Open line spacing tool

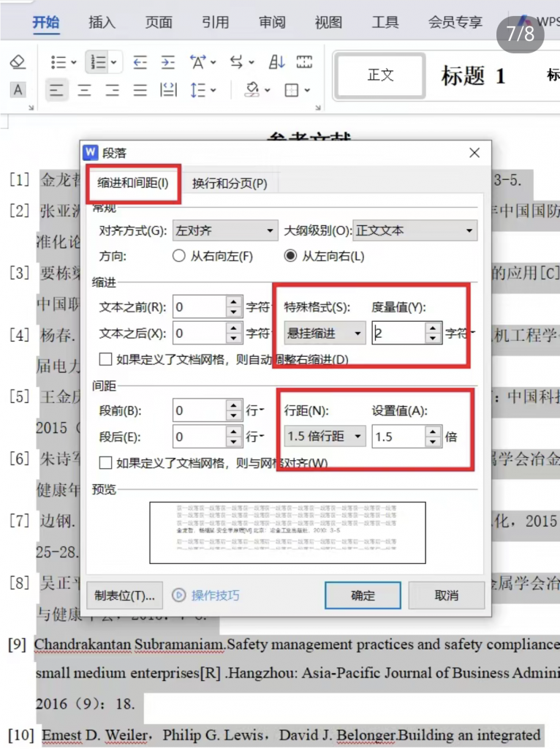click(x=197, y=90)
